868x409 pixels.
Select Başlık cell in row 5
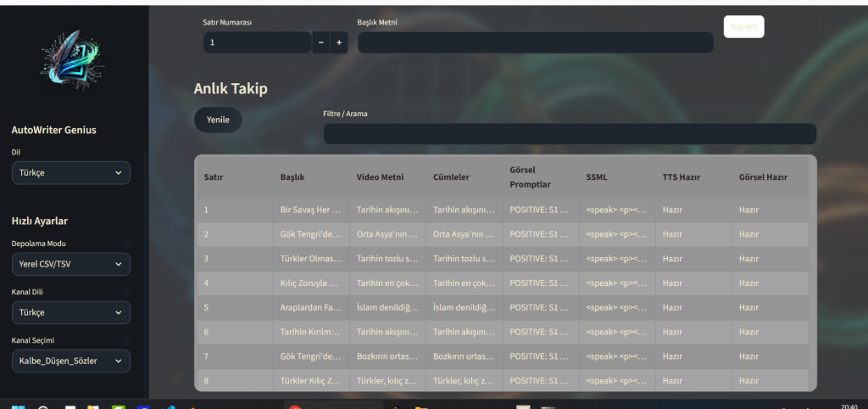(311, 307)
